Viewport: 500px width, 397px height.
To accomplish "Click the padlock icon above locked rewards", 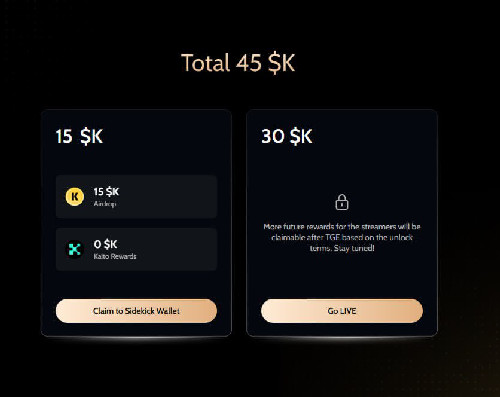I will [342, 202].
